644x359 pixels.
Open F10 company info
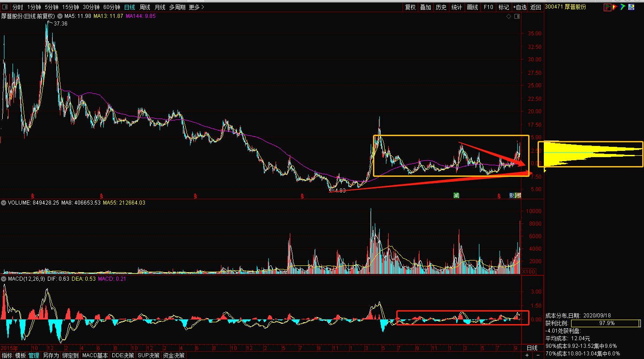488,7
